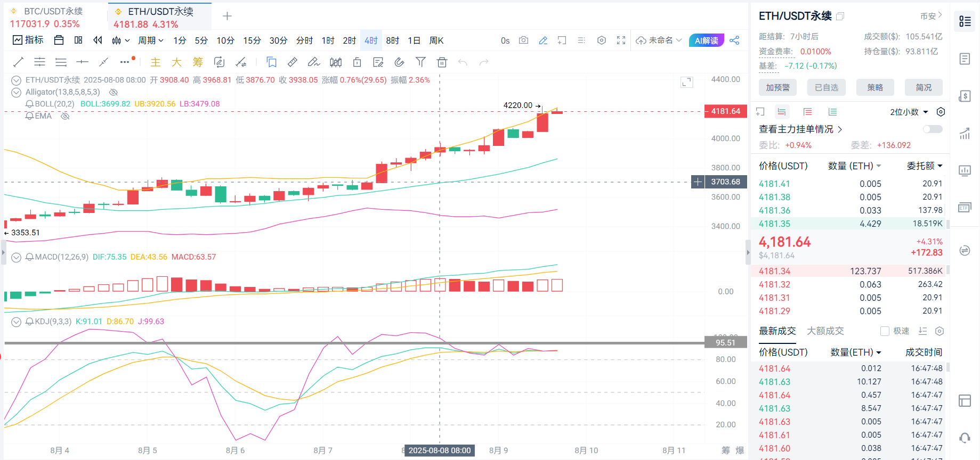Toggle Alligator indicator visibility eye

coord(113,92)
